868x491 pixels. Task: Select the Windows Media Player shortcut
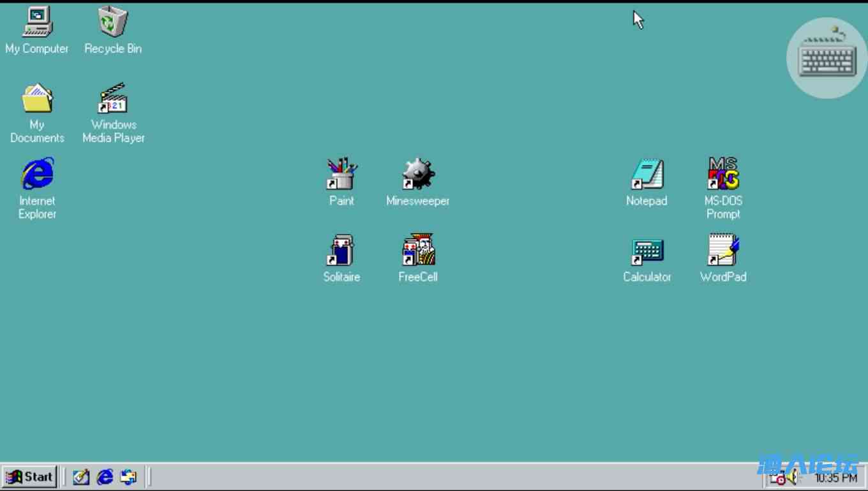click(x=113, y=99)
